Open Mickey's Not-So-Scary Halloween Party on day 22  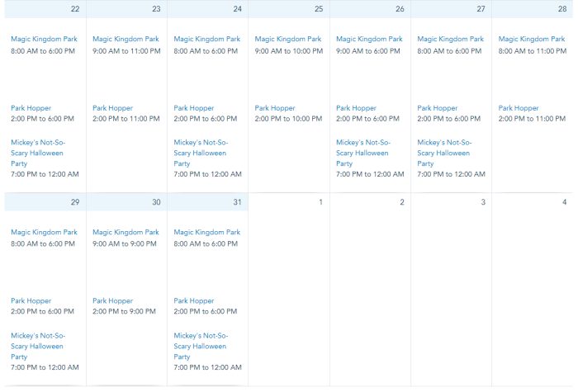[x=38, y=153]
